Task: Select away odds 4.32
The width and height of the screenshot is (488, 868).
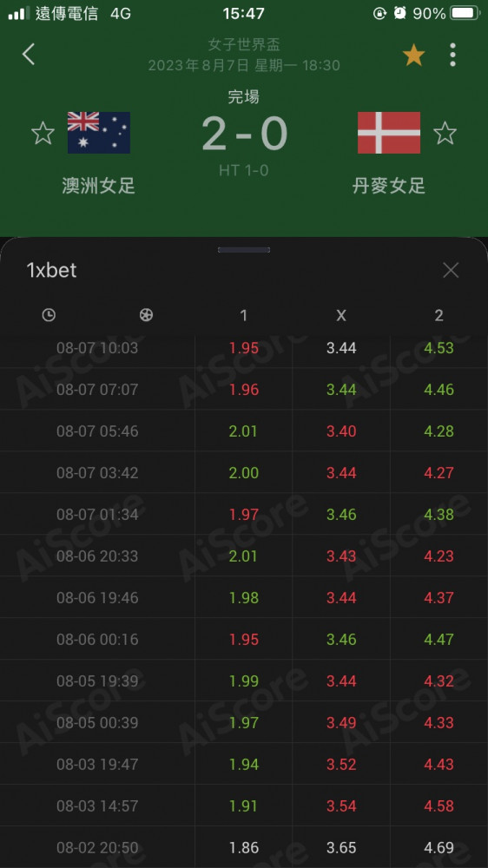Action: coord(439,681)
